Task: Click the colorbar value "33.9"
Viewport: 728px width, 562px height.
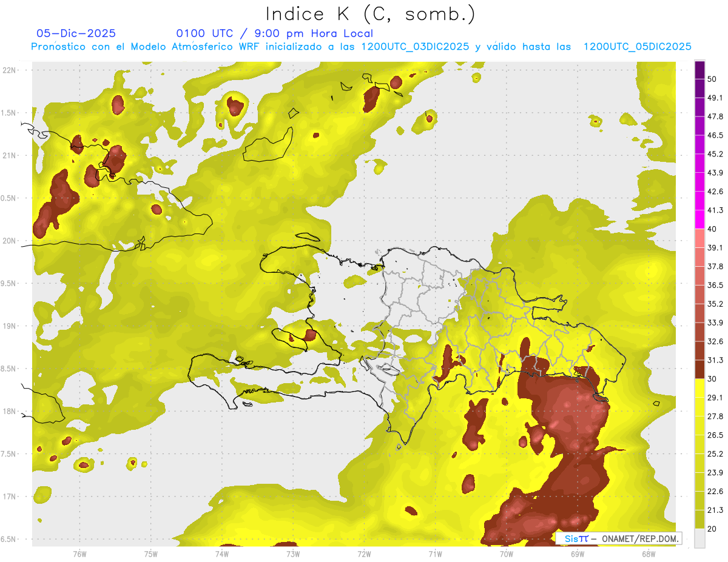Action: tap(716, 323)
